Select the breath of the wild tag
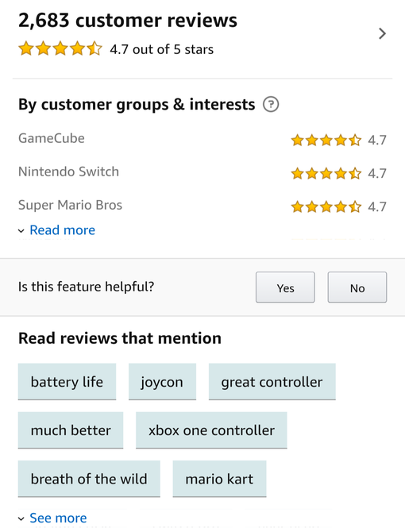The image size is (405, 532). (x=89, y=479)
